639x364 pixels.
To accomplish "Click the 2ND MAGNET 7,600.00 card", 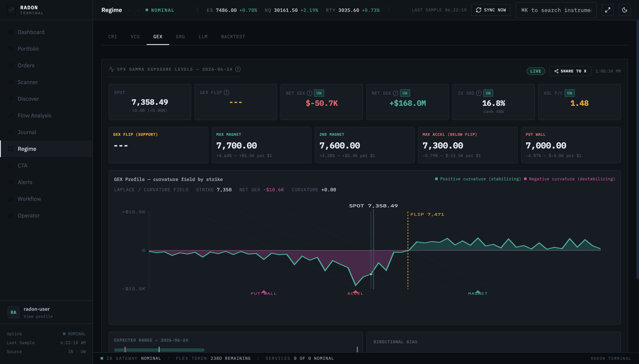I will (365, 145).
